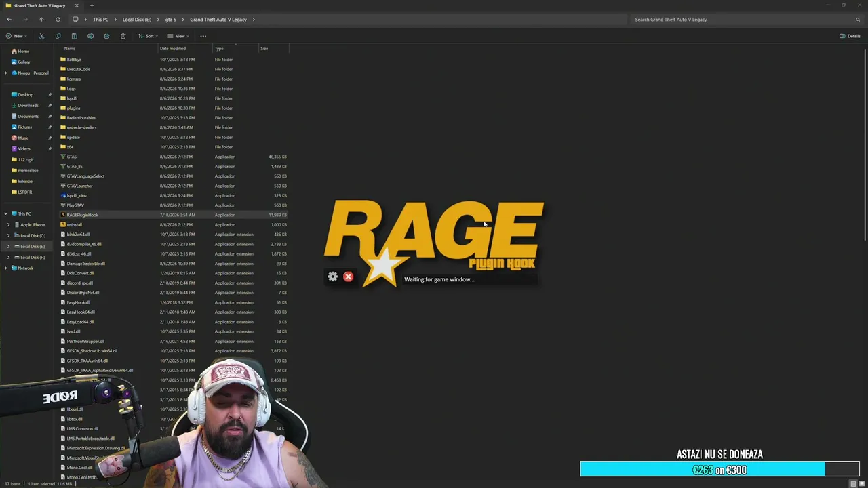This screenshot has width=868, height=488.
Task: Click the Copy icon in Explorer toolbar
Action: 58,36
